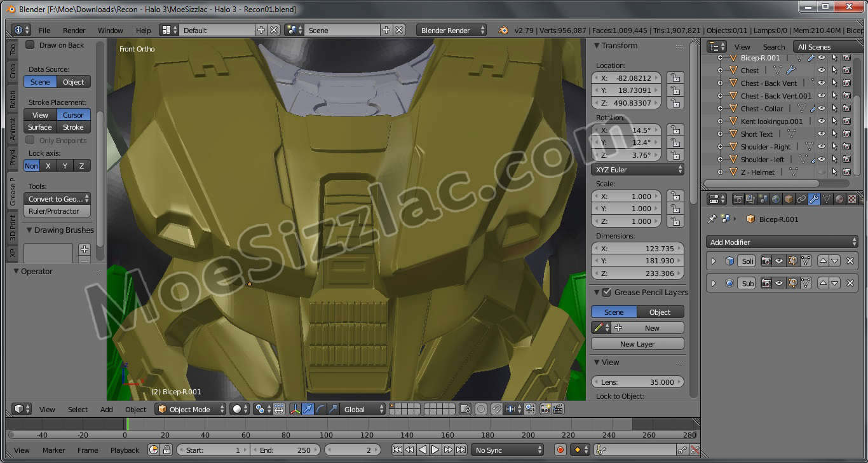
Task: Enable the Draw on Back checkbox
Action: (x=30, y=45)
